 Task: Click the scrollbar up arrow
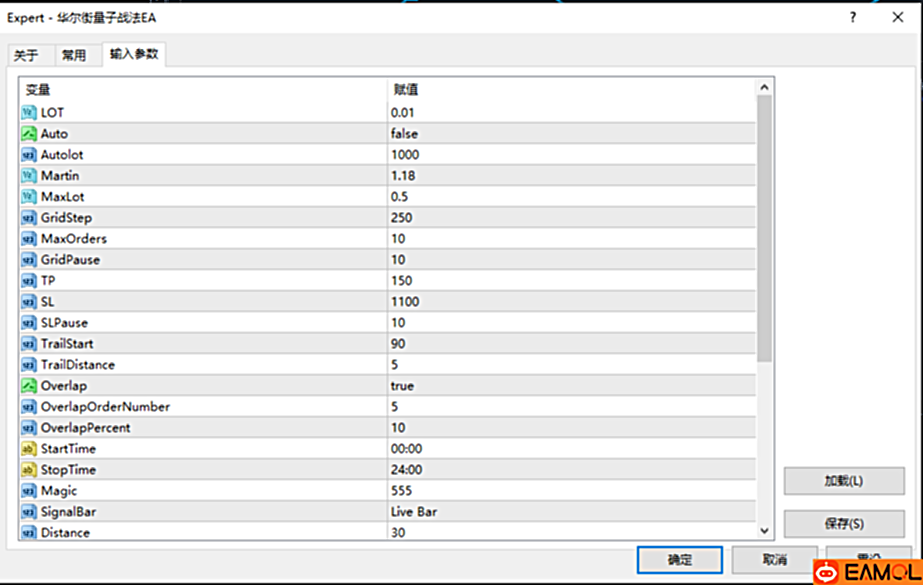tap(764, 88)
